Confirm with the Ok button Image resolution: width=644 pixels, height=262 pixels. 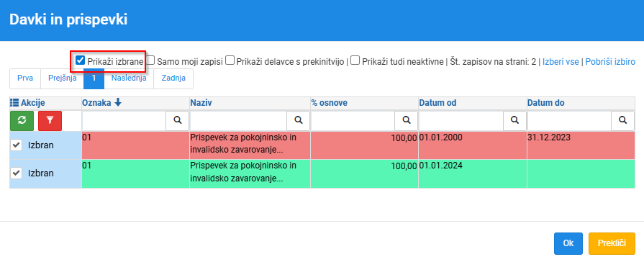point(568,243)
